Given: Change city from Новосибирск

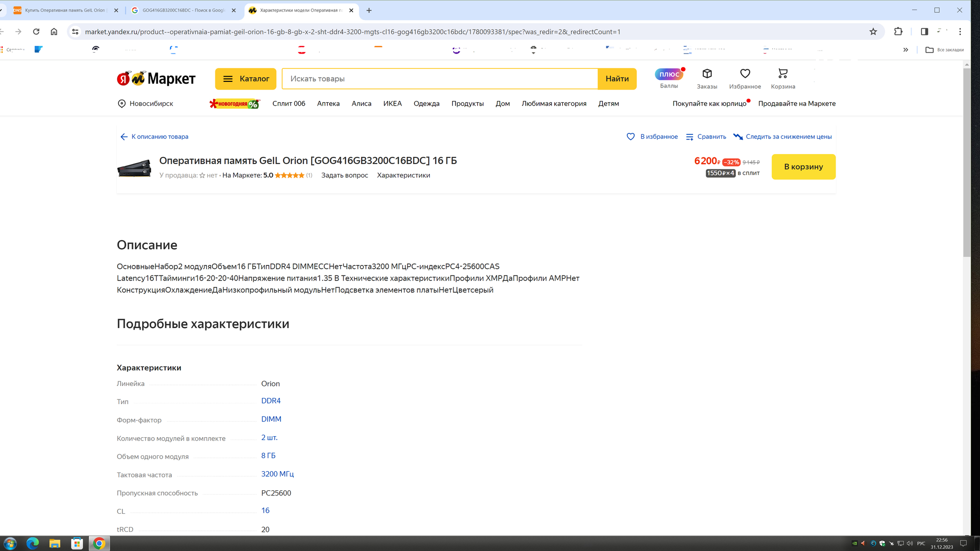Looking at the screenshot, I should 145,104.
